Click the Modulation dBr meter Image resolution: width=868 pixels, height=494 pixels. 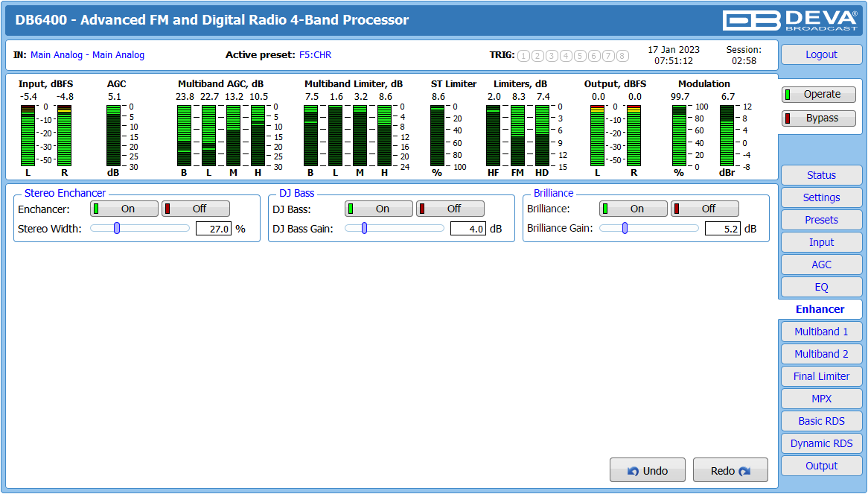pos(727,136)
